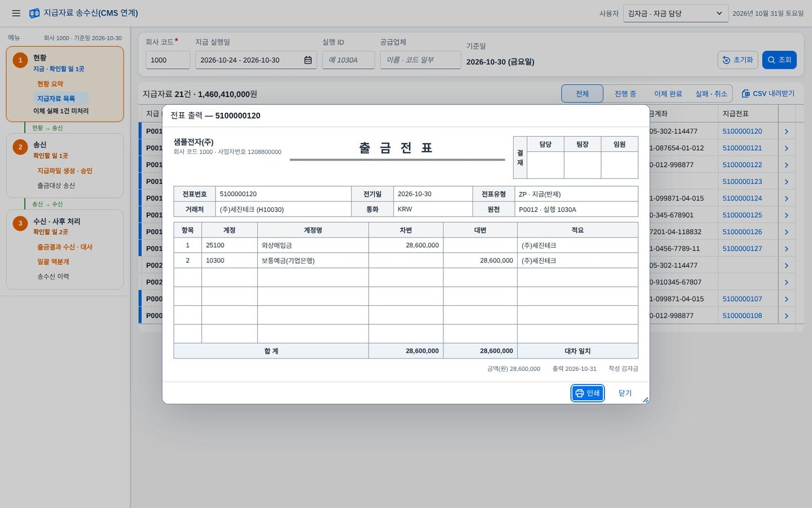
Task: Open row arrow for voucher 5100000107
Action: click(787, 299)
